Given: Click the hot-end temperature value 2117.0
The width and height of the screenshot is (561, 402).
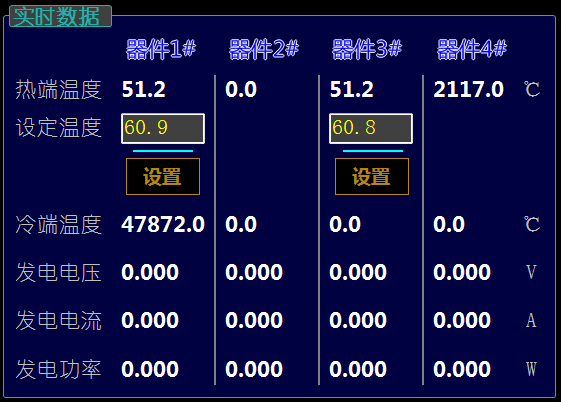Looking at the screenshot, I should coord(468,89).
